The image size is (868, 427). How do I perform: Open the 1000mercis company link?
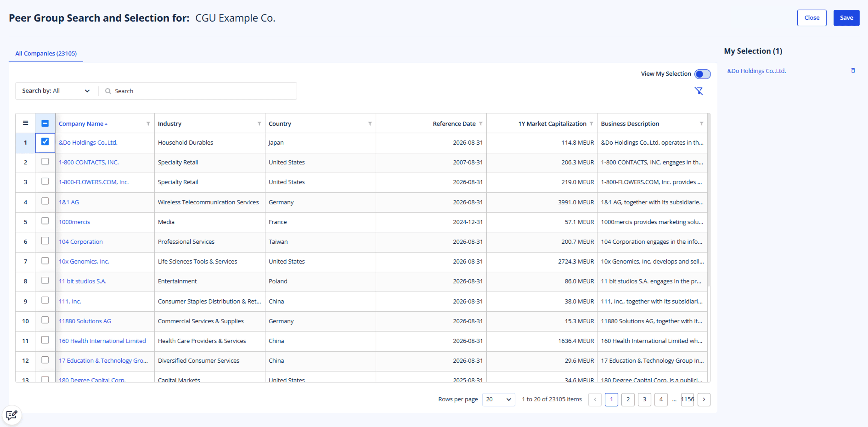pyautogui.click(x=74, y=222)
